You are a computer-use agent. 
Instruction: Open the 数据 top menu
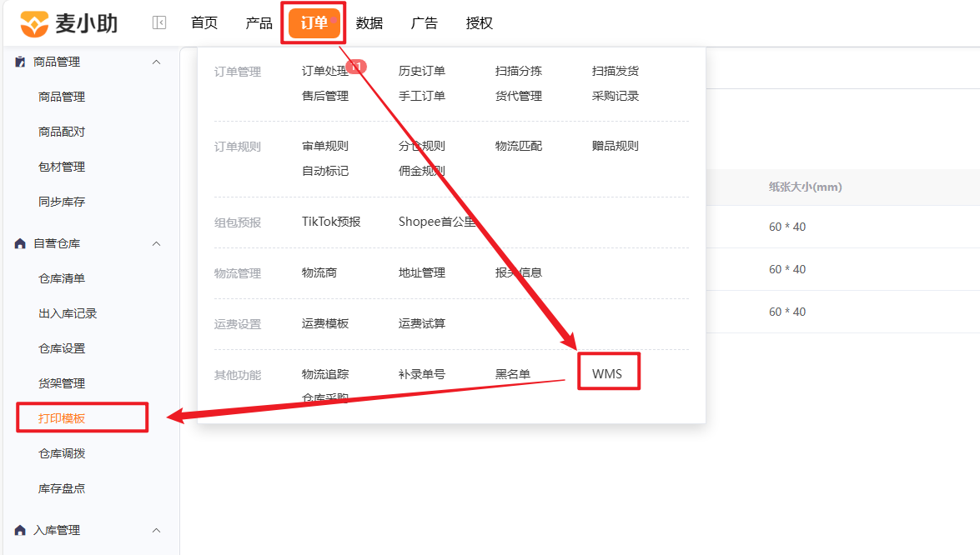(x=369, y=23)
